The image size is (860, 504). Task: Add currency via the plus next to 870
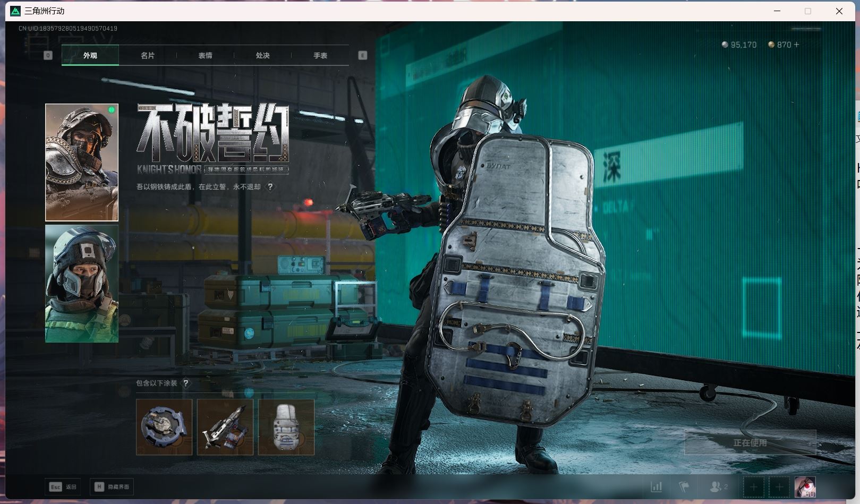[796, 45]
